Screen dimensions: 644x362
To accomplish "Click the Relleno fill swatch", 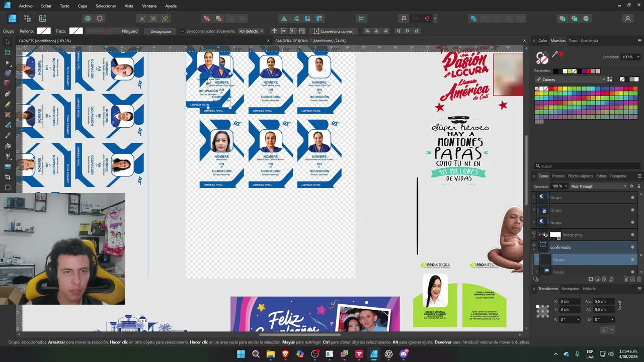I will (44, 31).
